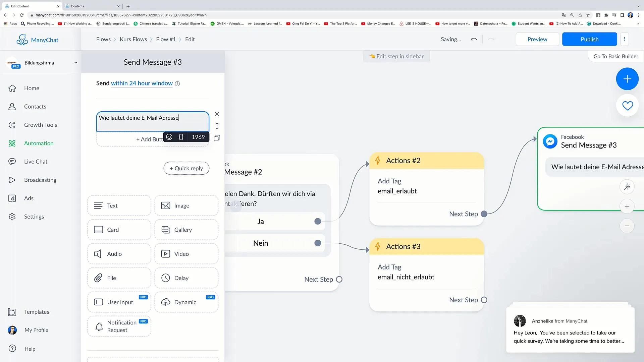Click the browser reload button
Viewport: 644px width, 362px height.
(x=22, y=15)
